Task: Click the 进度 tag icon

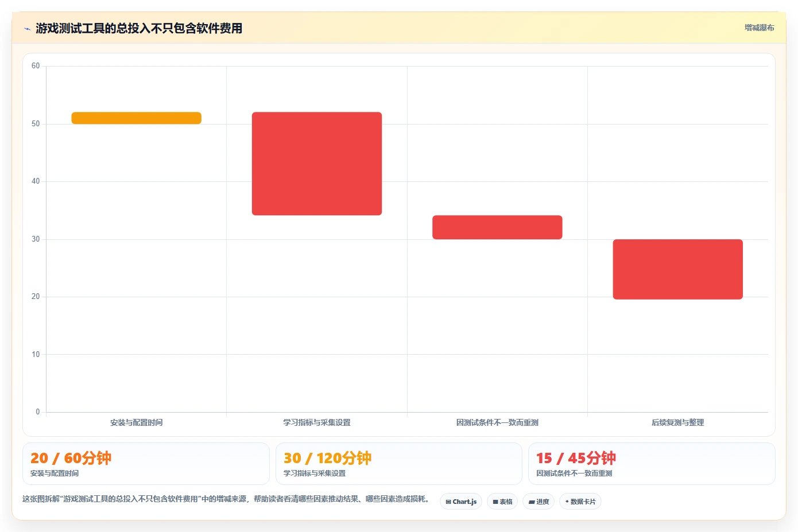Action: (532, 502)
